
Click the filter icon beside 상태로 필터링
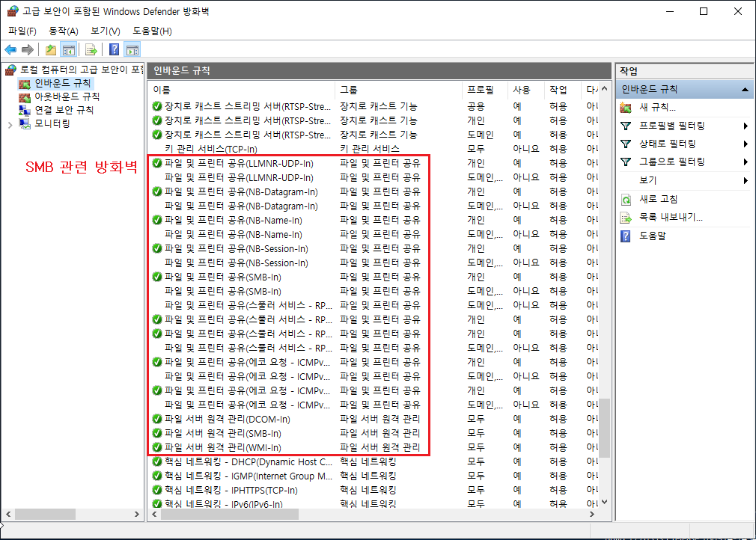626,144
